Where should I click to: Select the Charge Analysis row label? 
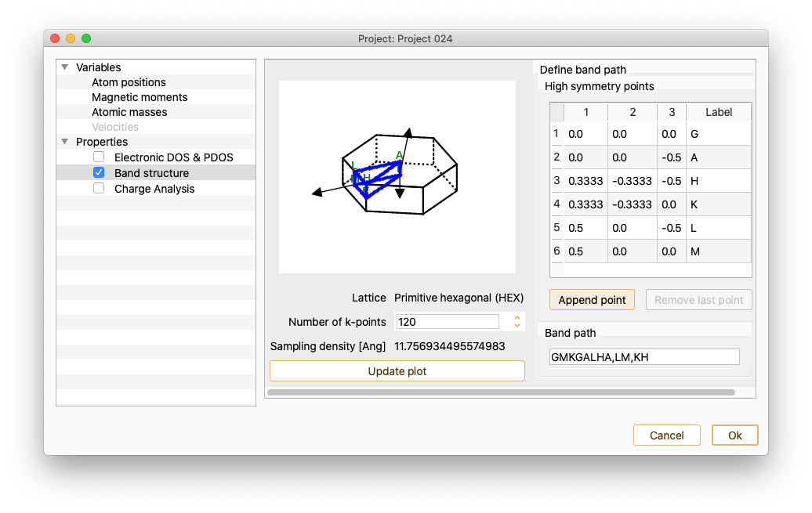pyautogui.click(x=154, y=189)
